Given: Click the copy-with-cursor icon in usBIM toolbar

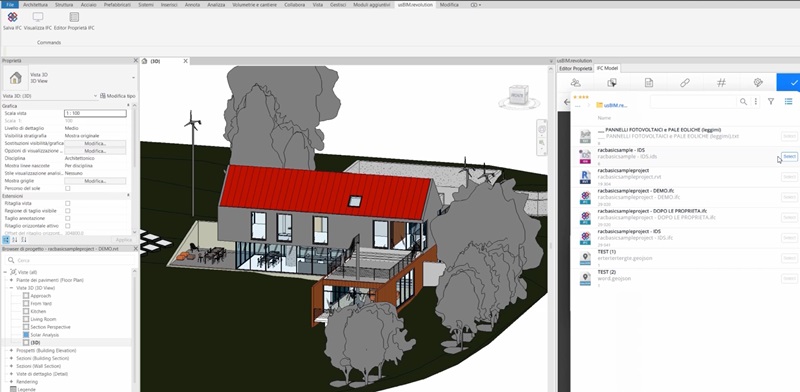Looking at the screenshot, I should [612, 83].
